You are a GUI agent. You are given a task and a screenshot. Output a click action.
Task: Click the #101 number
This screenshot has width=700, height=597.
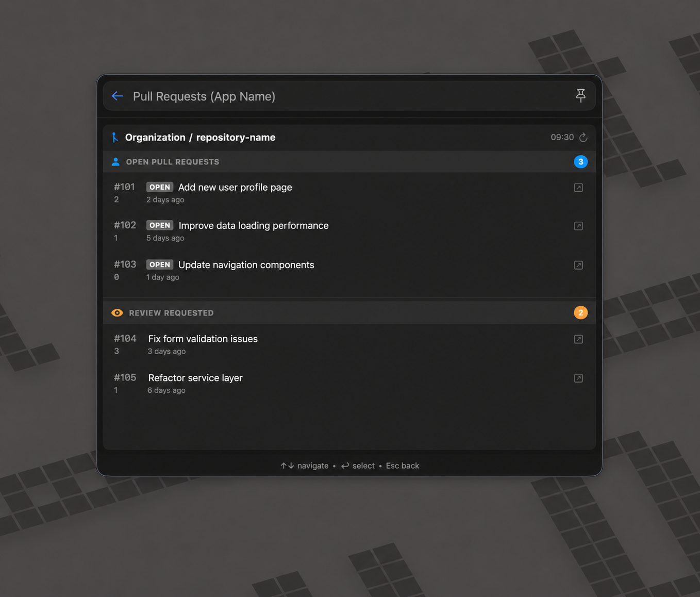[x=124, y=187]
